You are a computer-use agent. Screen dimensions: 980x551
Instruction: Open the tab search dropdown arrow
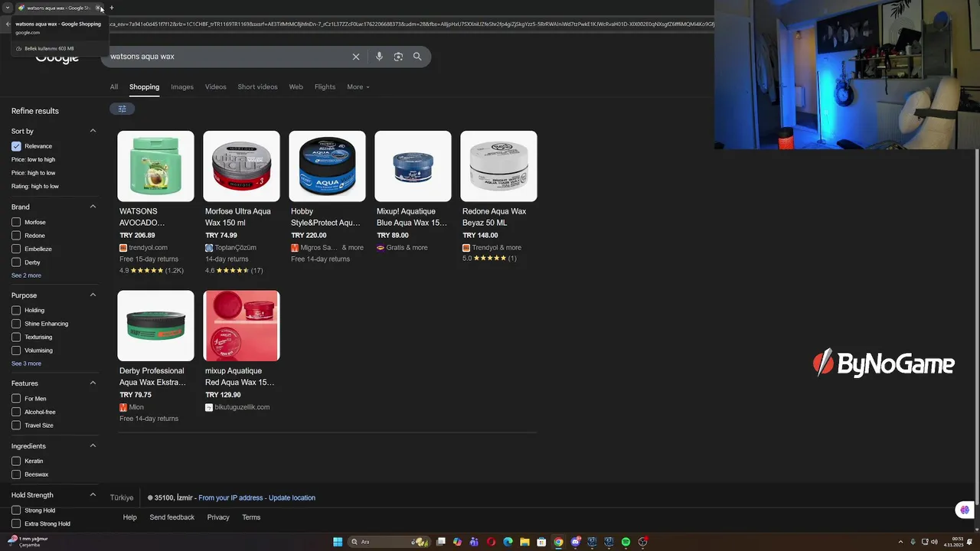pyautogui.click(x=8, y=8)
